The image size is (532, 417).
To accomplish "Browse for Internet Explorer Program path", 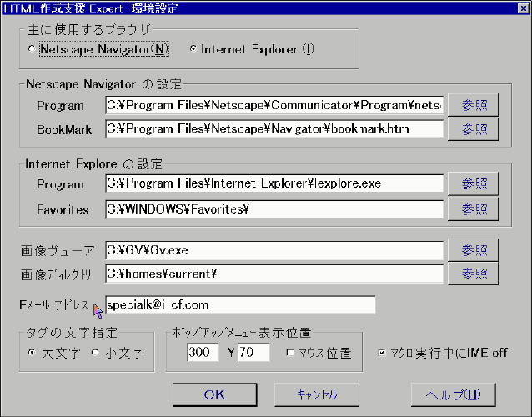I will [x=474, y=183].
